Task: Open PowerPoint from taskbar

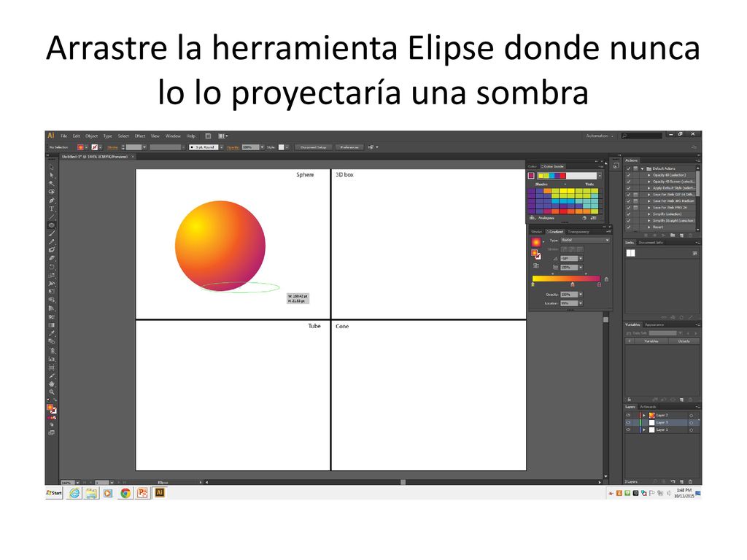Action: [x=142, y=493]
